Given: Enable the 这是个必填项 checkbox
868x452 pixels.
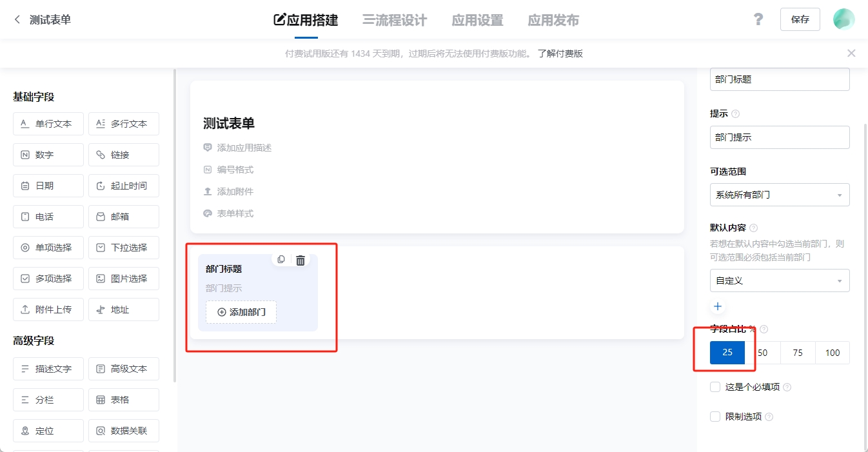Looking at the screenshot, I should [x=715, y=387].
